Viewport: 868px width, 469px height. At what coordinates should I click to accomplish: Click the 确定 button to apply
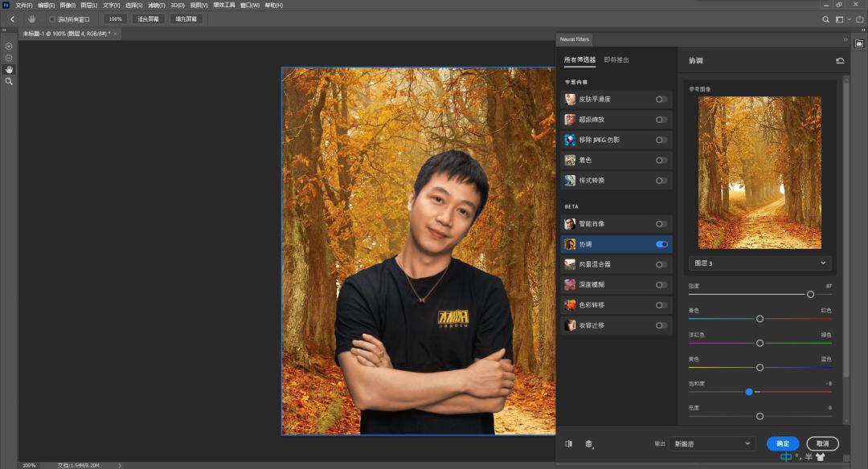pos(782,443)
